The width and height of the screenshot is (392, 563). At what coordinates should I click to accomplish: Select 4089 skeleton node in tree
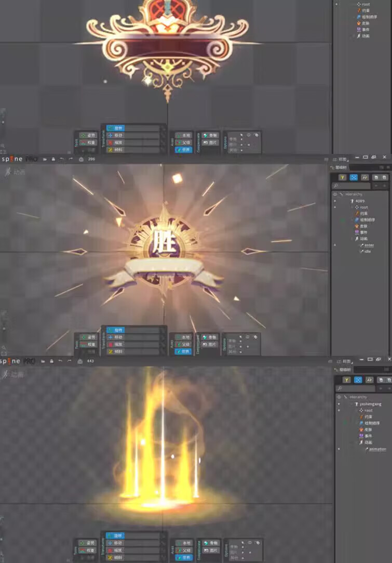click(x=357, y=201)
